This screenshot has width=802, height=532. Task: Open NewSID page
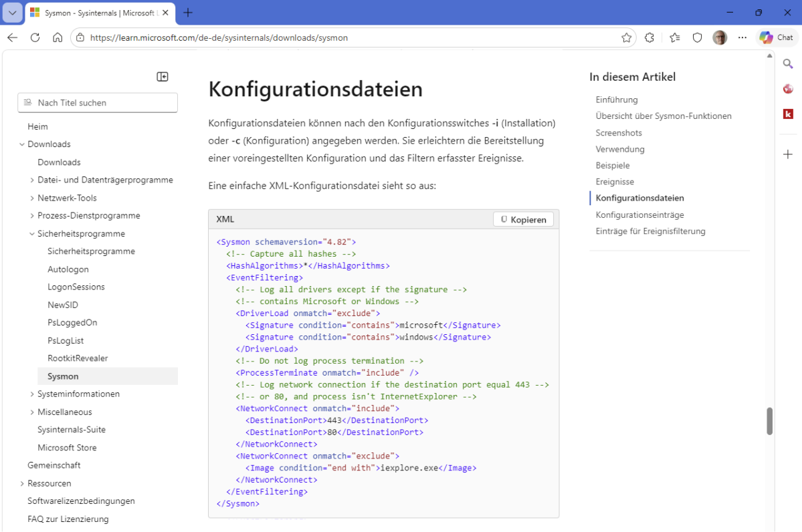63,305
